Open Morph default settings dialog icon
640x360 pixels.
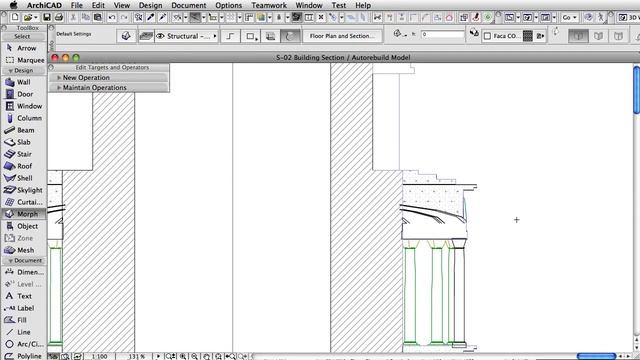[126, 36]
